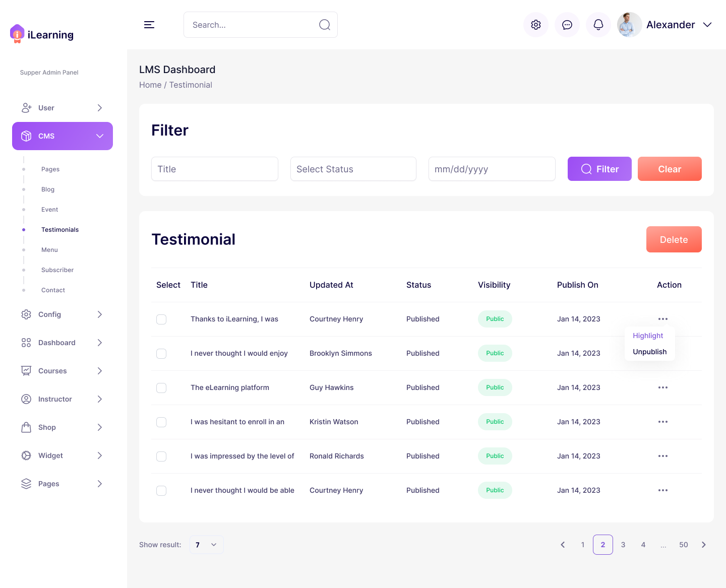Expand the Dashboard sidebar section
The image size is (726, 588).
pyautogui.click(x=100, y=343)
